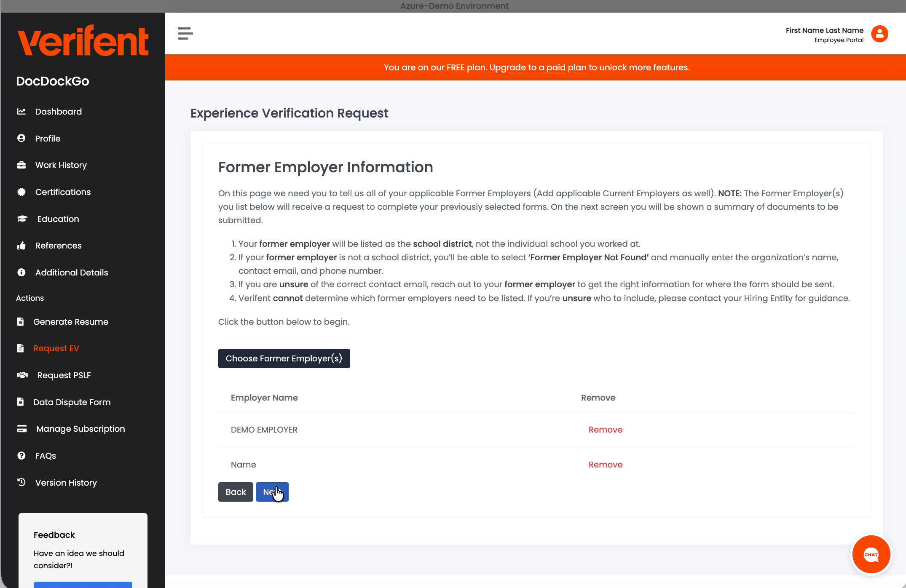Click the FAQs question mark icon
The image size is (906, 588).
(x=21, y=455)
